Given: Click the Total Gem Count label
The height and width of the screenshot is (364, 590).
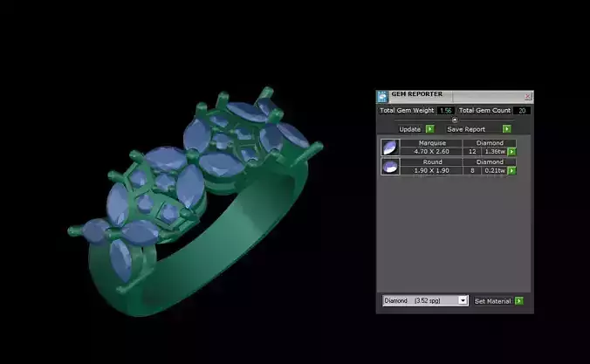Looking at the screenshot, I should tap(484, 110).
